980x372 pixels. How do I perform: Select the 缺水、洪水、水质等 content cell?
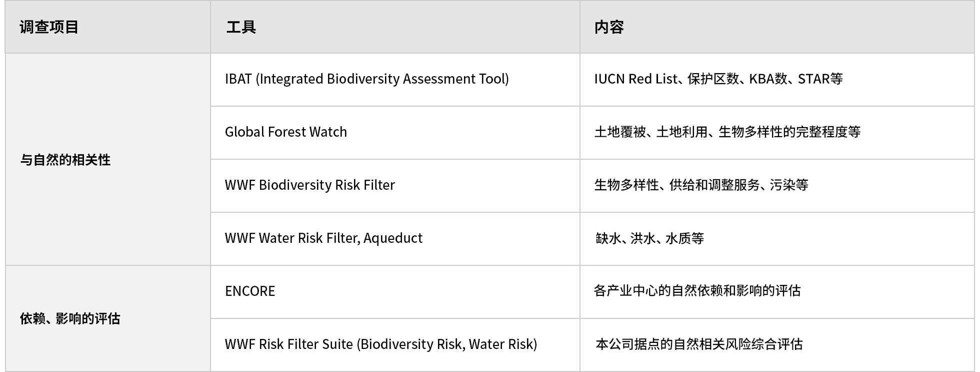pyautogui.click(x=777, y=239)
